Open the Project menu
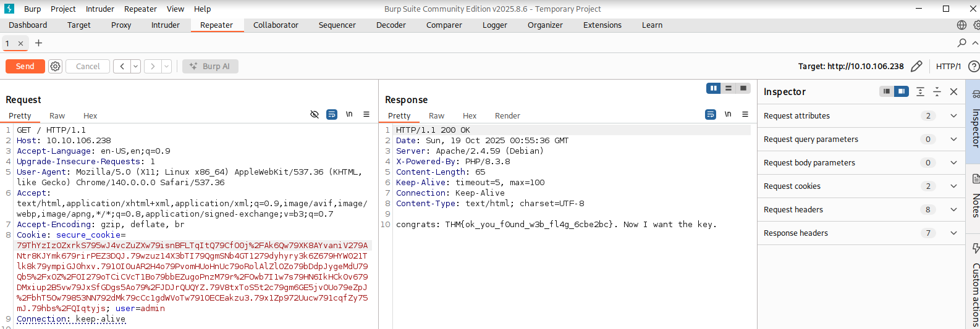The width and height of the screenshot is (980, 329). click(63, 9)
